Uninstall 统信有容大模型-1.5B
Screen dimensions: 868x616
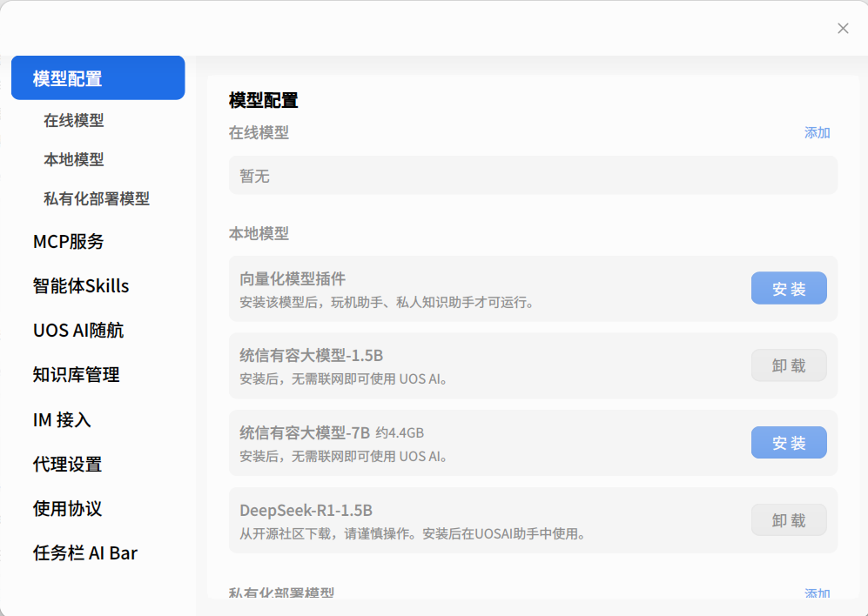pos(789,365)
